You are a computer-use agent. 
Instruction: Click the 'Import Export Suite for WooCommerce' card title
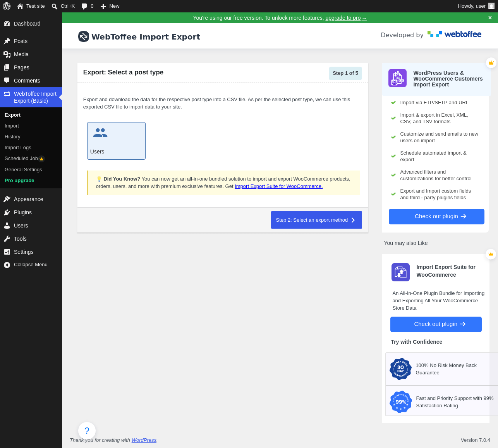pos(446,271)
